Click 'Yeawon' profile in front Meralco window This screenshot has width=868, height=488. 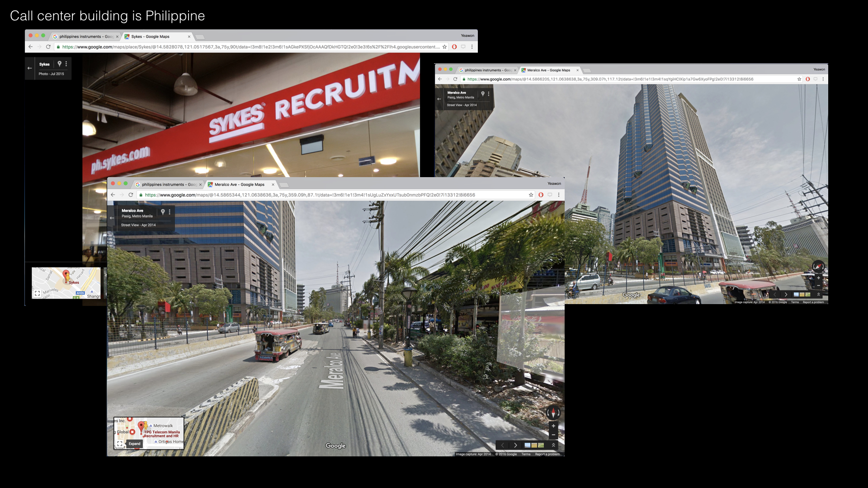coord(554,183)
